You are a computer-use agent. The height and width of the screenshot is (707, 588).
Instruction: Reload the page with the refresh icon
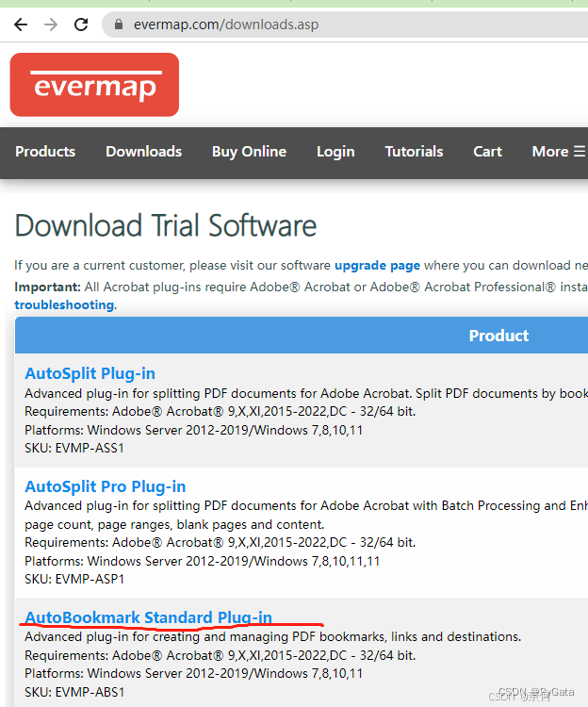(x=81, y=25)
